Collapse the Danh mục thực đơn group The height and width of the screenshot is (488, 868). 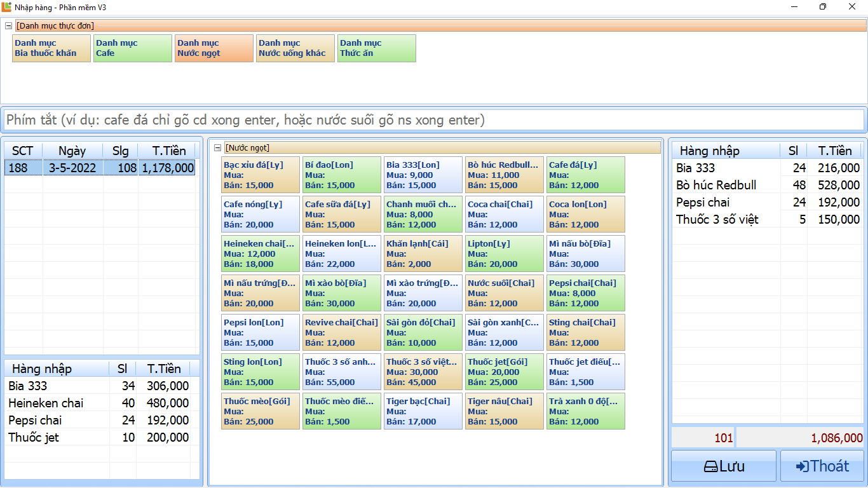point(9,26)
